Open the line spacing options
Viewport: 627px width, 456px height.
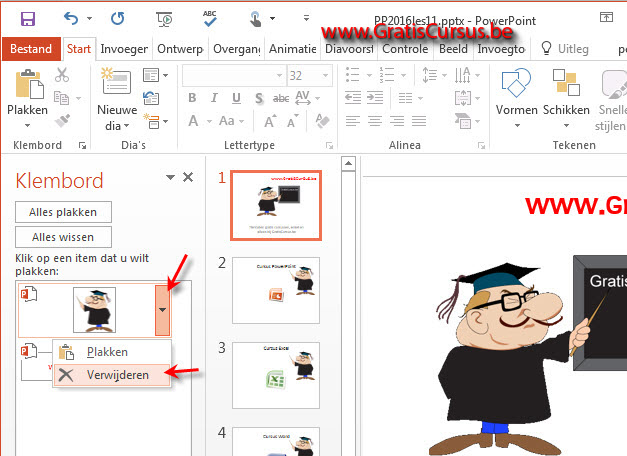[434, 75]
